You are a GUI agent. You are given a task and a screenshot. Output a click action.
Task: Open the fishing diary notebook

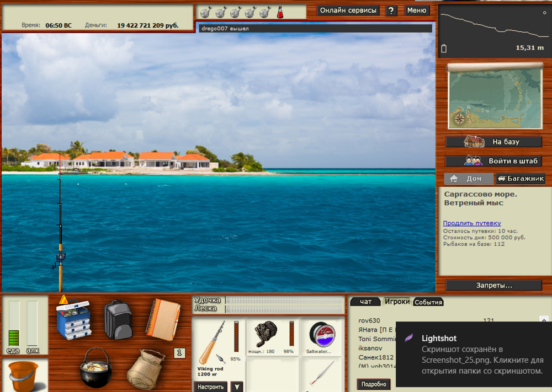pyautogui.click(x=163, y=320)
